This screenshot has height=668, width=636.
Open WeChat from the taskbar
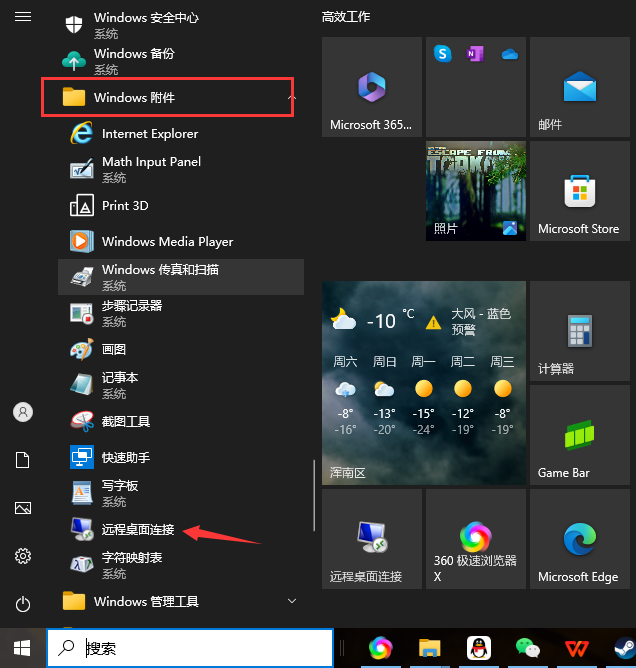(526, 648)
